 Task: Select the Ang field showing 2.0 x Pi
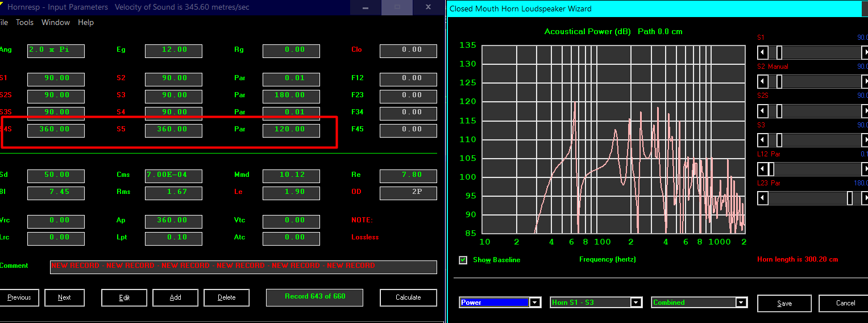pyautogui.click(x=56, y=51)
